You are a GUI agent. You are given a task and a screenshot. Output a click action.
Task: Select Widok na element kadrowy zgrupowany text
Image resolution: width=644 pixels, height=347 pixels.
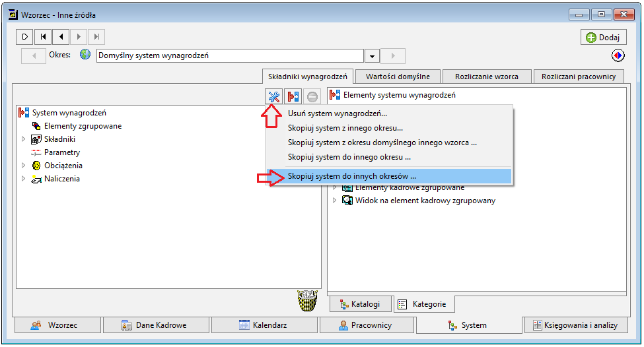click(x=425, y=201)
